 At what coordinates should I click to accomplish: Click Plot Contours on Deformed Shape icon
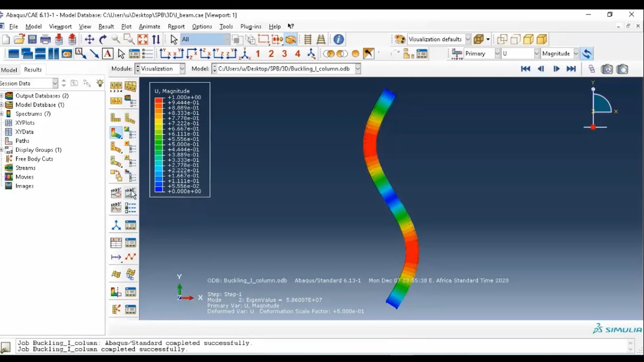[x=116, y=133]
